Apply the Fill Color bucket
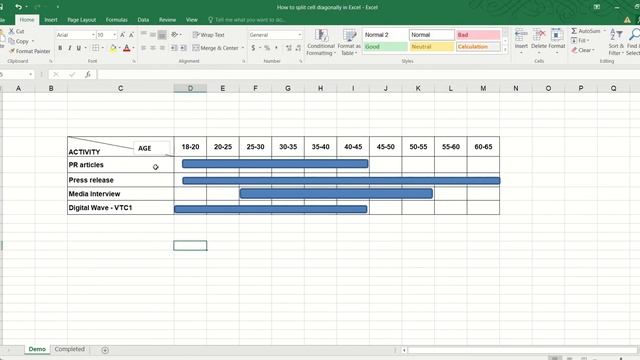 tap(113, 48)
